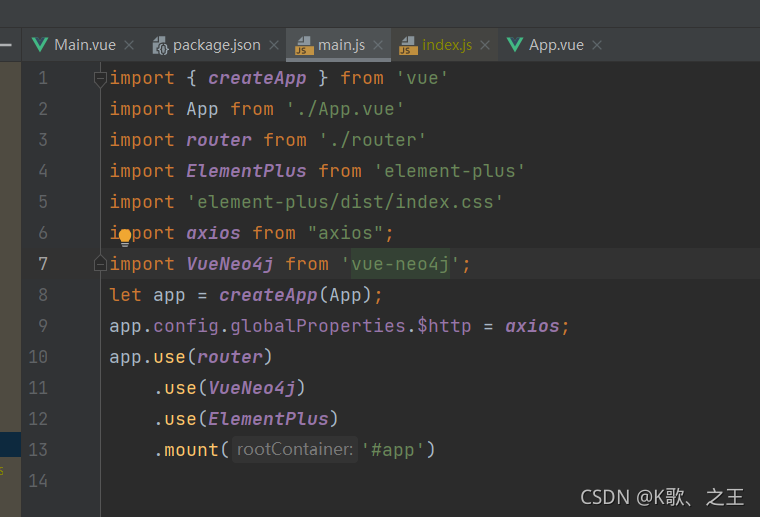Click the package.json file icon
Image resolution: width=760 pixels, height=517 pixels.
160,46
